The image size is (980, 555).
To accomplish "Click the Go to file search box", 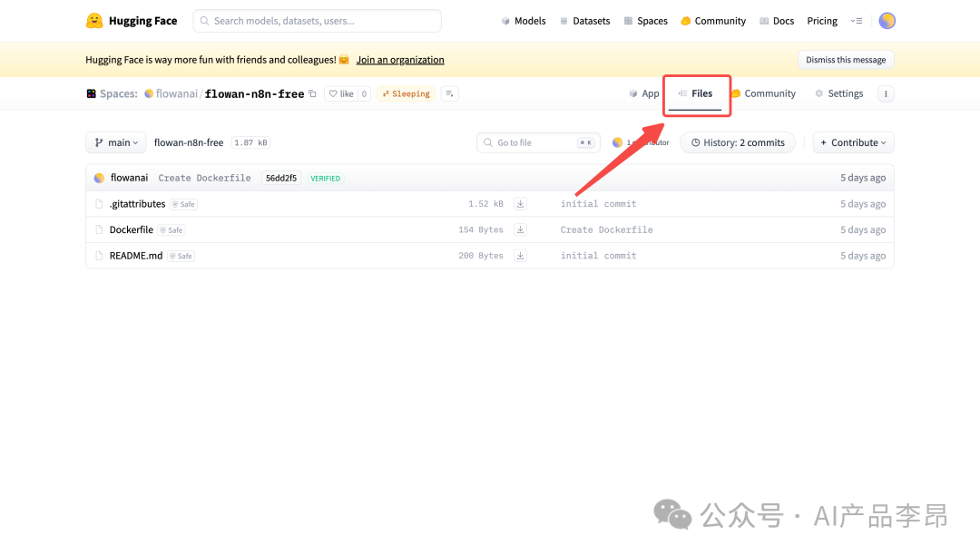I will point(538,142).
